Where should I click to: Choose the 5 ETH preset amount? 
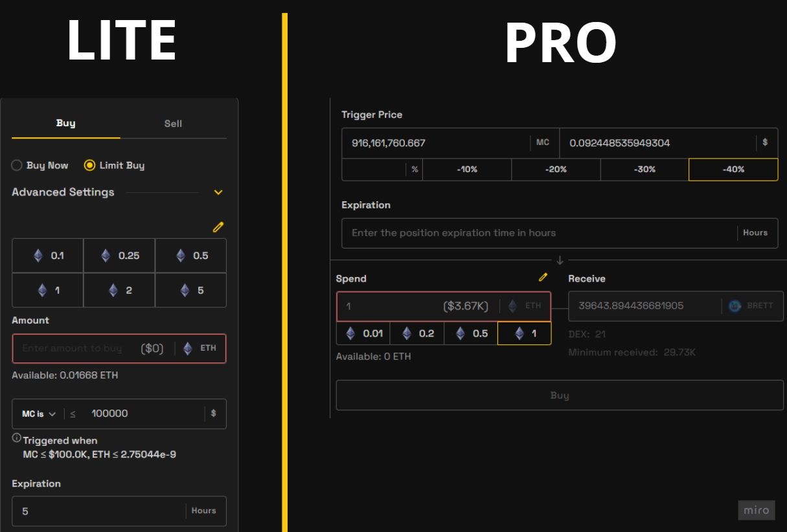coord(191,290)
